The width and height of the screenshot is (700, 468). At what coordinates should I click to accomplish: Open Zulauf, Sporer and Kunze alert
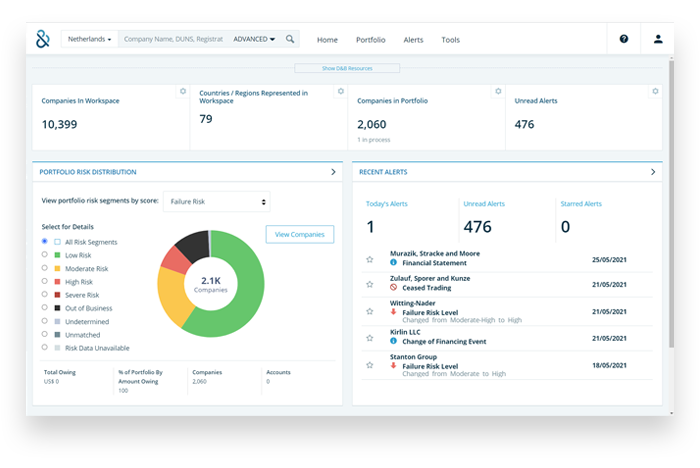[430, 278]
